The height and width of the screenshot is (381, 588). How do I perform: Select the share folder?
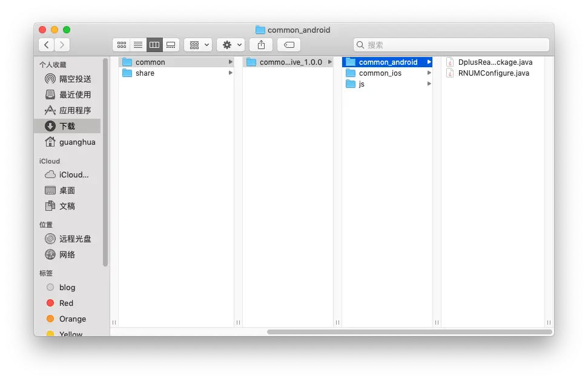[176, 73]
